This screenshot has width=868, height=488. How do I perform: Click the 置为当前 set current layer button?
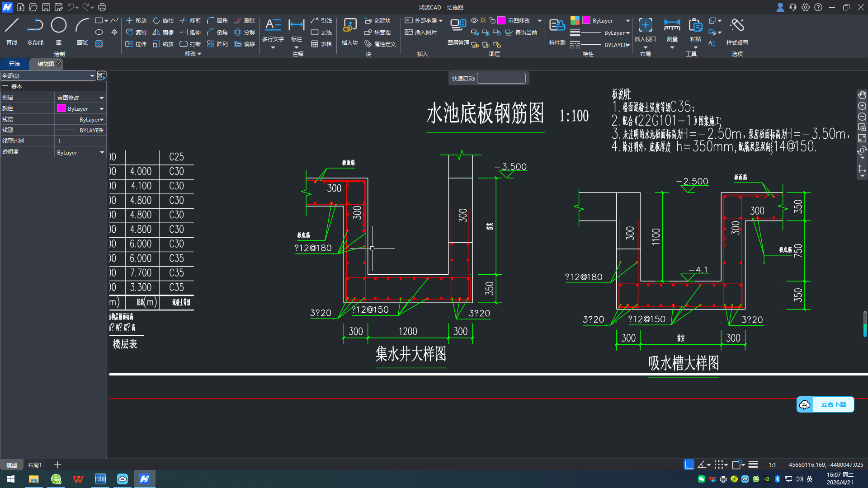(x=521, y=33)
